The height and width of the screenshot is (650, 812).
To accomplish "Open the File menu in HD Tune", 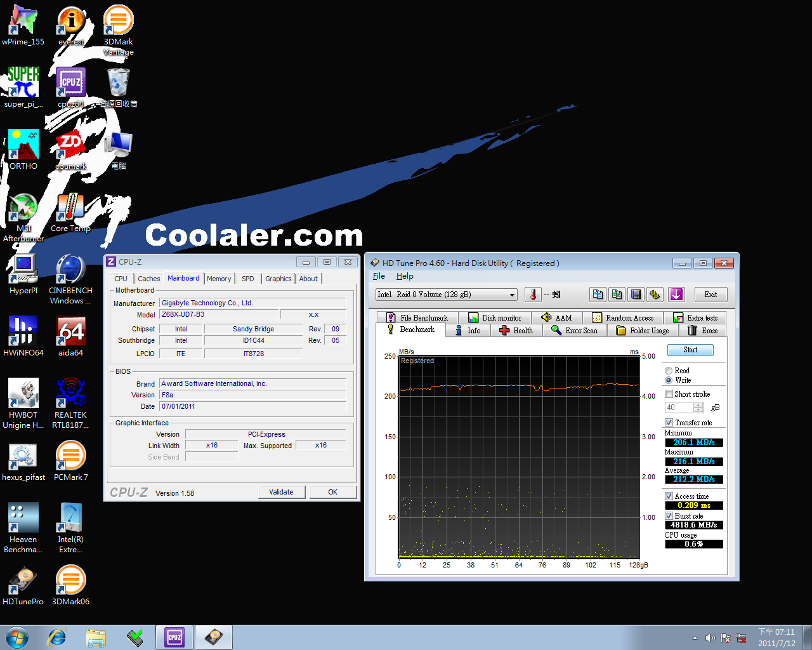I will click(379, 276).
